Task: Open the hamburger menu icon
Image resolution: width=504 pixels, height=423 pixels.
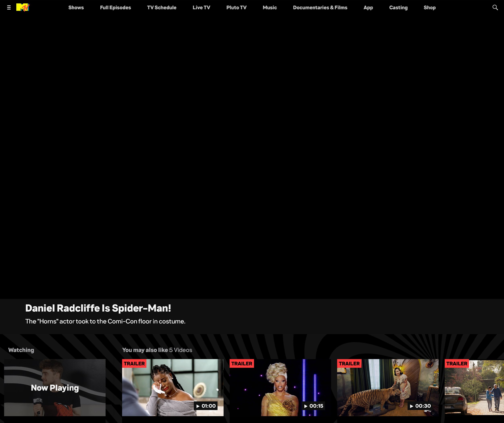Action: click(x=9, y=7)
